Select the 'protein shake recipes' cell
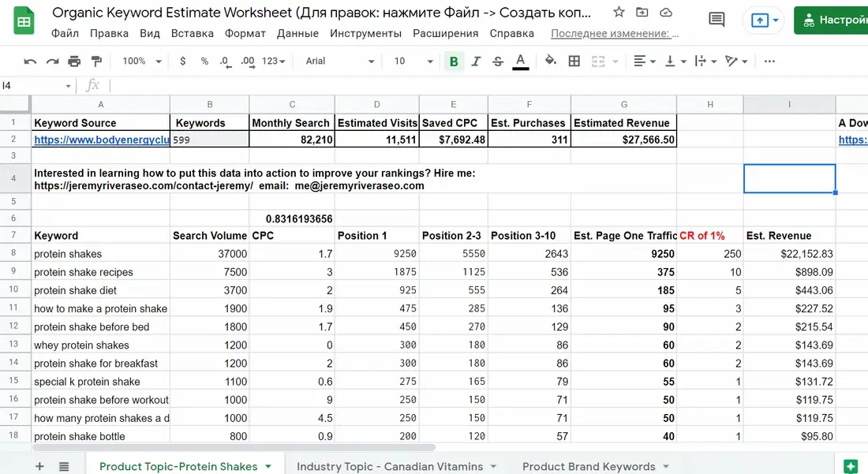Viewport: 868px width, 474px height. pos(100,271)
